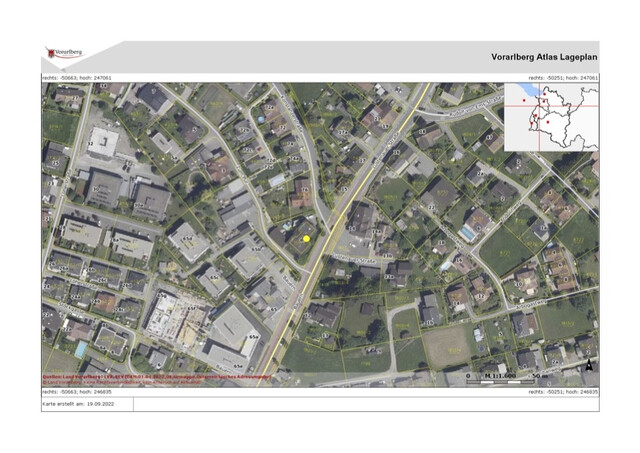Viewport: 640px width, 453px height.
Task: Select the top-left coordinates 'rechts: -50663; hoch: 247061'
Action: pyautogui.click(x=77, y=77)
